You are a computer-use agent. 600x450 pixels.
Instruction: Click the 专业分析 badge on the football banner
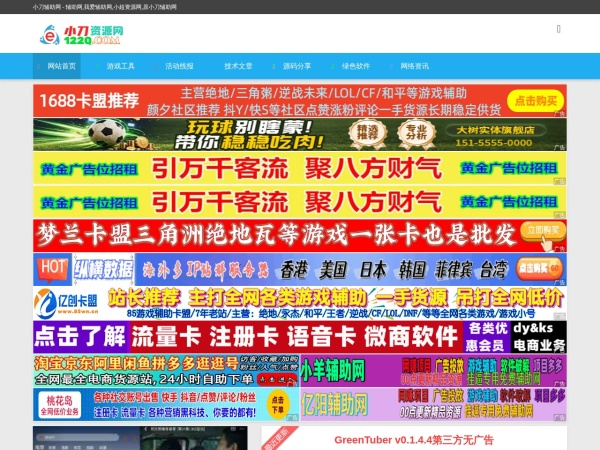tap(416, 134)
